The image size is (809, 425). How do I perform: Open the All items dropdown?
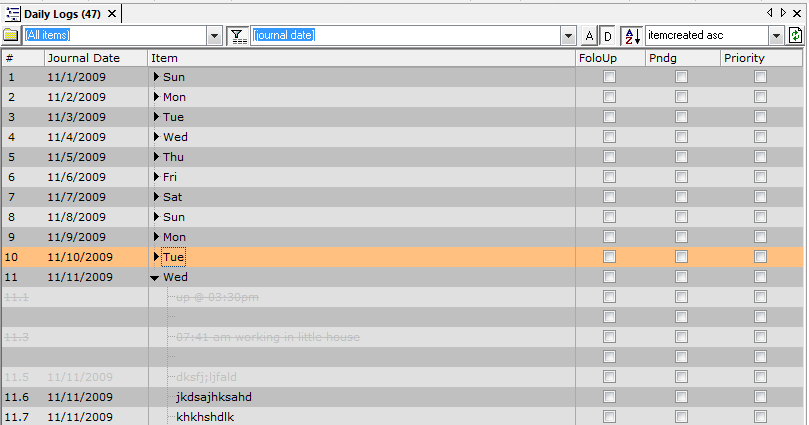coord(214,36)
